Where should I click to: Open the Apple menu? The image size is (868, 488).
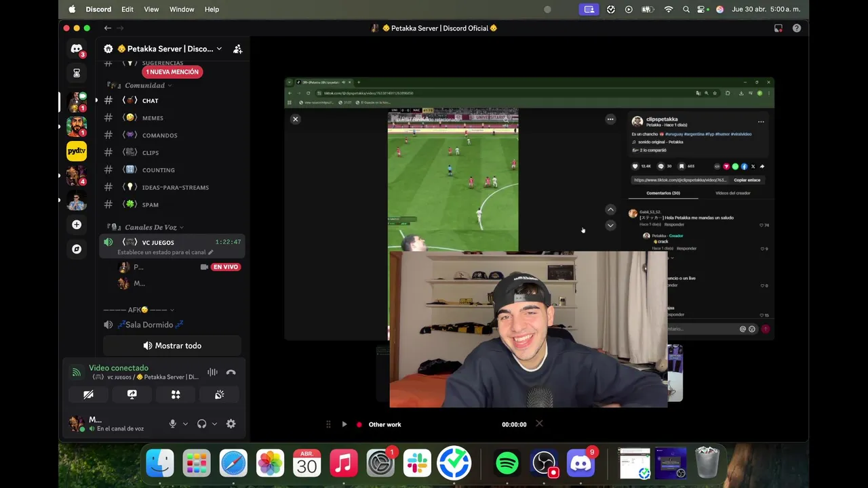tap(72, 9)
